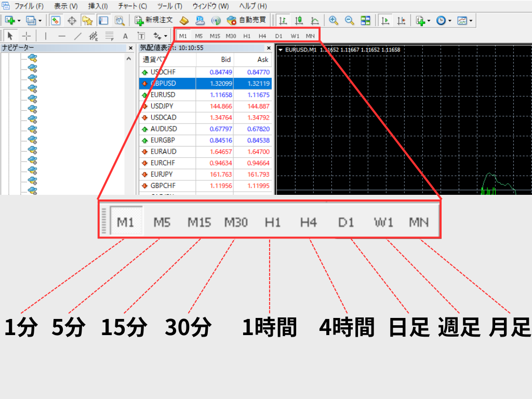
Task: Expand the Periods dropdown arrow
Action: pyautogui.click(x=450, y=21)
